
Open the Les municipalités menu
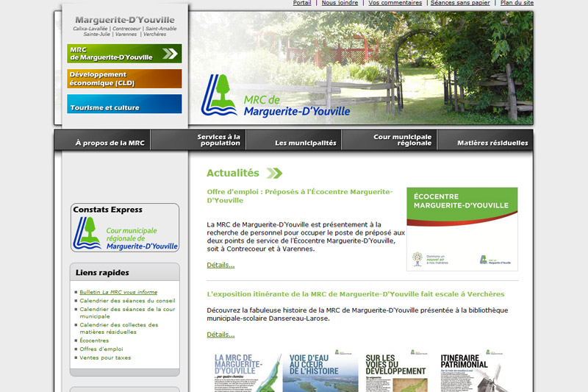293,140
